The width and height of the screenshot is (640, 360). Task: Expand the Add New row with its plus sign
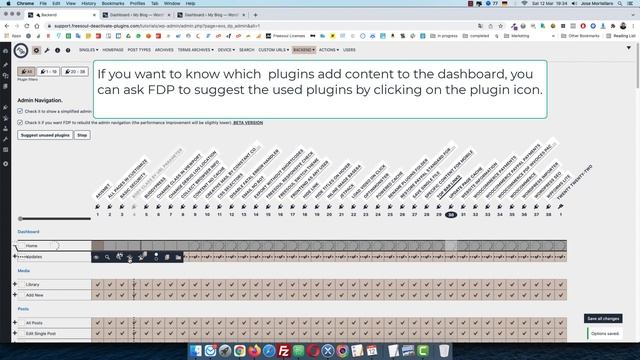(x=15, y=295)
